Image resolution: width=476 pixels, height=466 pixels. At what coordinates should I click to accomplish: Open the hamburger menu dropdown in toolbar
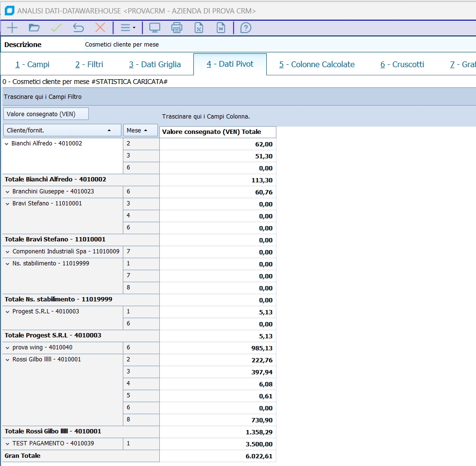[128, 28]
